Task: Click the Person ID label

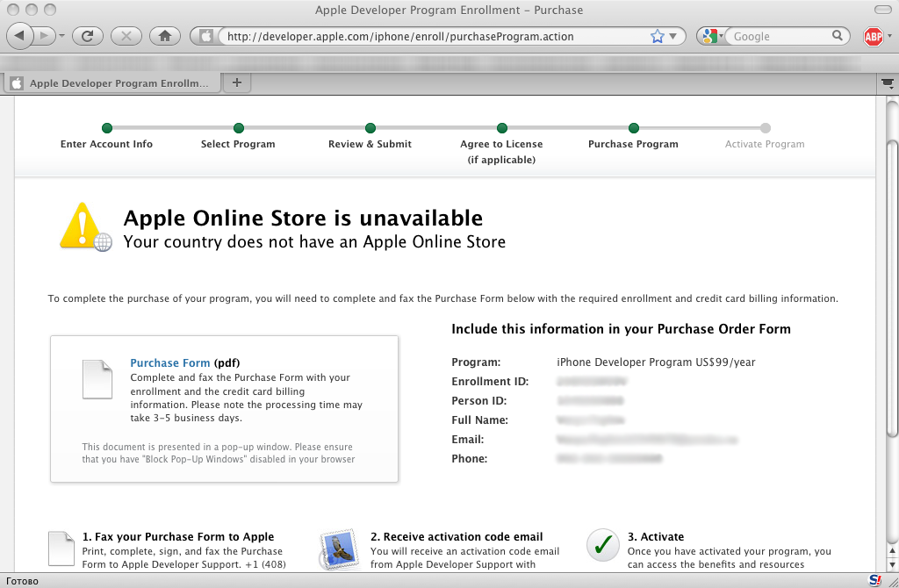Action: (x=478, y=400)
